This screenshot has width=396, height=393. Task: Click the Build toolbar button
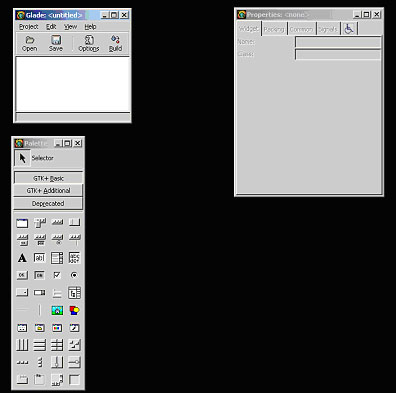pyautogui.click(x=115, y=43)
